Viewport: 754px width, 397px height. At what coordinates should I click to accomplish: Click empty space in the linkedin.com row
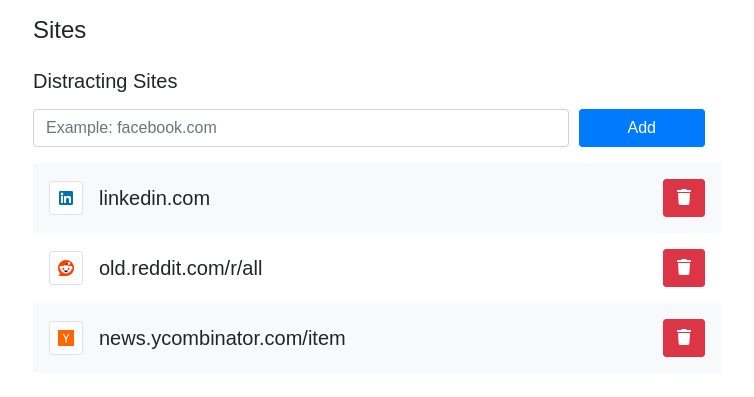point(433,198)
